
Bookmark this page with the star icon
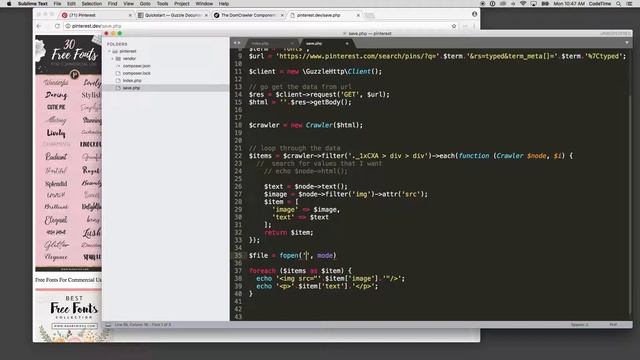tap(454, 26)
